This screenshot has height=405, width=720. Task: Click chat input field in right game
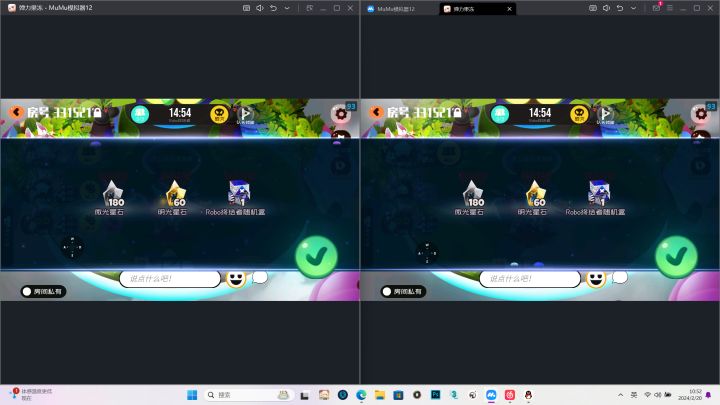pyautogui.click(x=530, y=279)
